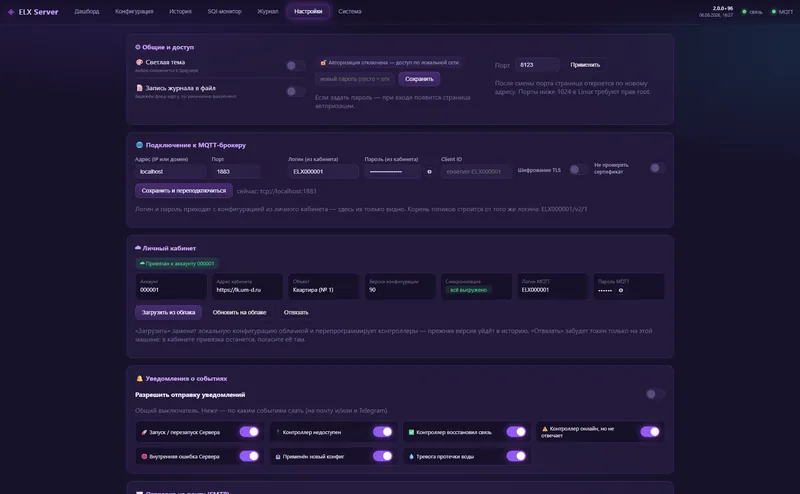
Task: Focus the новый пароль input field
Action: coord(355,79)
